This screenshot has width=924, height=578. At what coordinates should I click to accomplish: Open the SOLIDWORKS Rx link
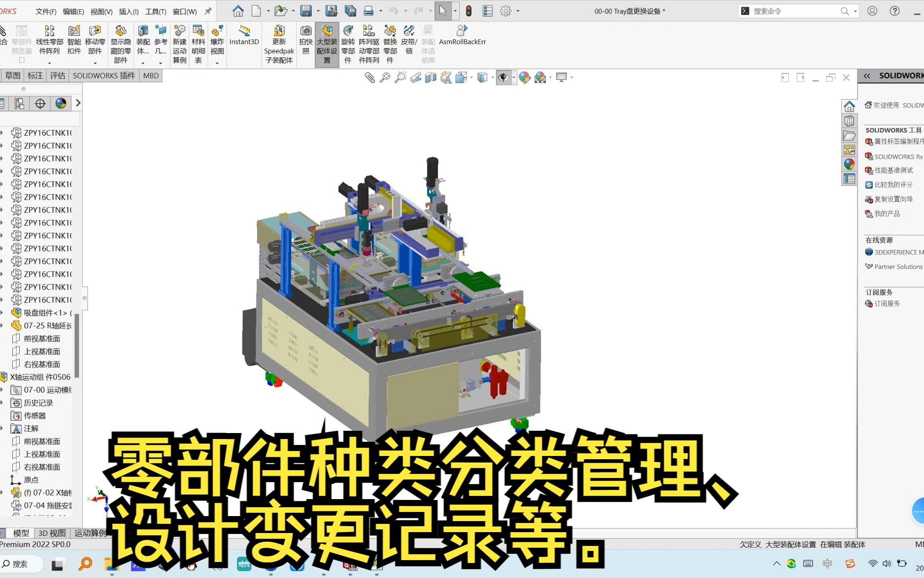click(x=897, y=156)
